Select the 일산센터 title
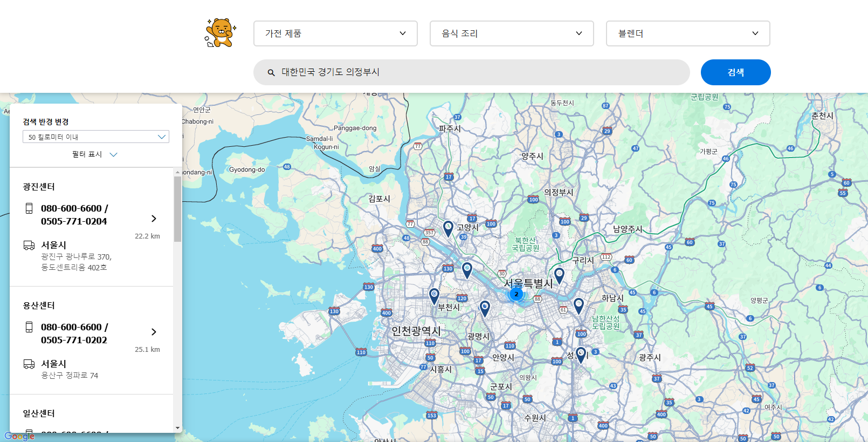The image size is (868, 442). click(39, 413)
